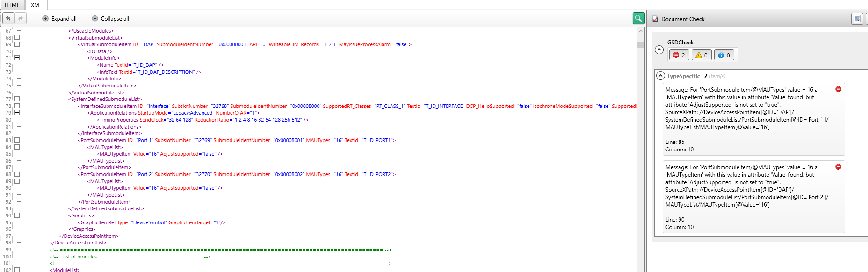Viewport: 868px width, 272px height.
Task: Collapse fold marker at line 71
Action: pos(17,58)
